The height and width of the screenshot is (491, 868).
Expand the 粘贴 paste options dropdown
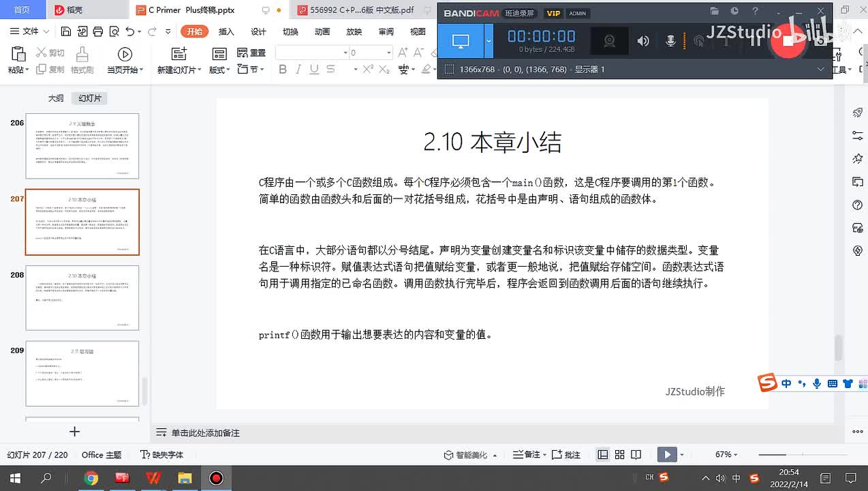click(x=18, y=70)
